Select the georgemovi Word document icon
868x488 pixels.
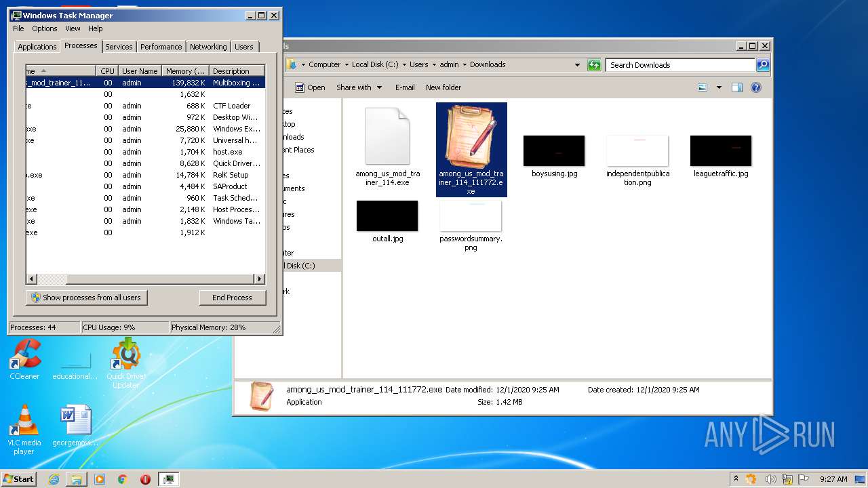coord(75,426)
